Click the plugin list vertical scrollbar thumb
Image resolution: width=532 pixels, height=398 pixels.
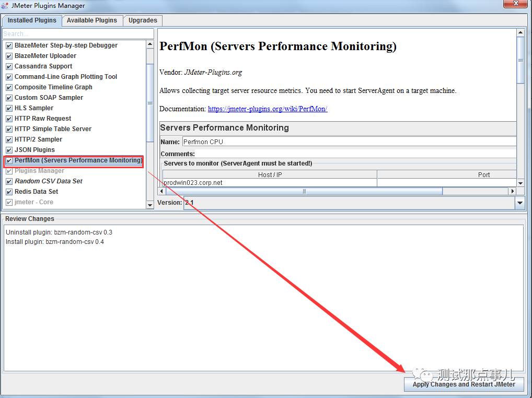click(150, 103)
